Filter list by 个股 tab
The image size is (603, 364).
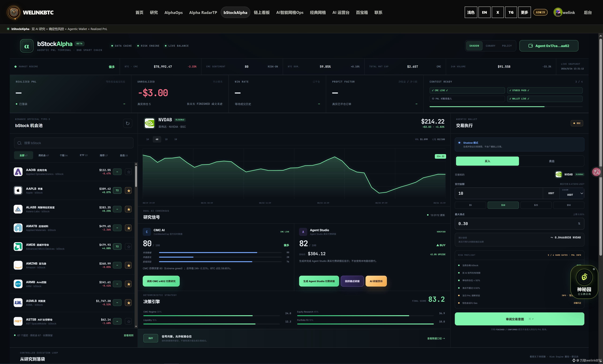click(64, 155)
